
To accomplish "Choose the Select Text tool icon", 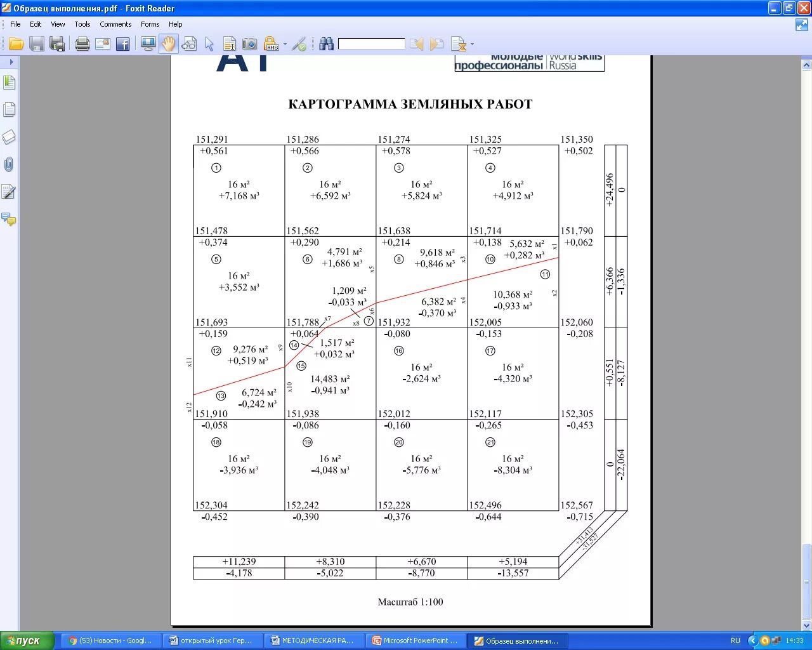I will (x=230, y=44).
